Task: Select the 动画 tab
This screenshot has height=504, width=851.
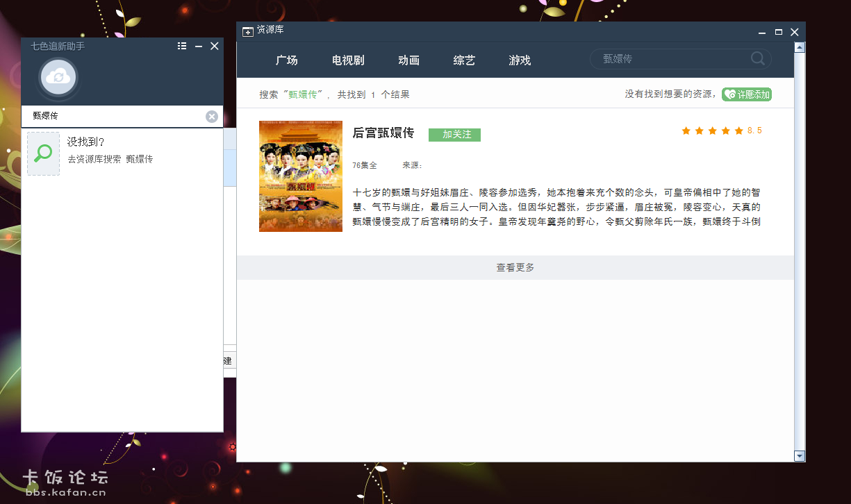Action: [408, 60]
